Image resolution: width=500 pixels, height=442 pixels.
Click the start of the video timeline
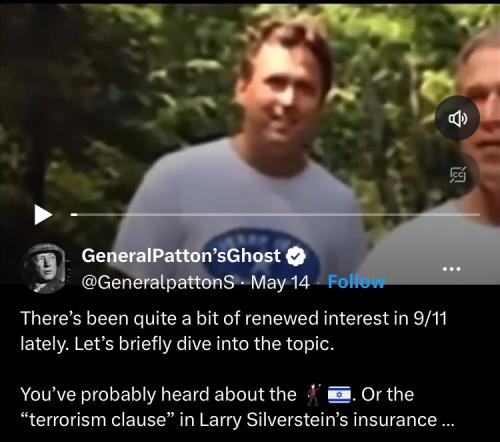[x=74, y=215]
